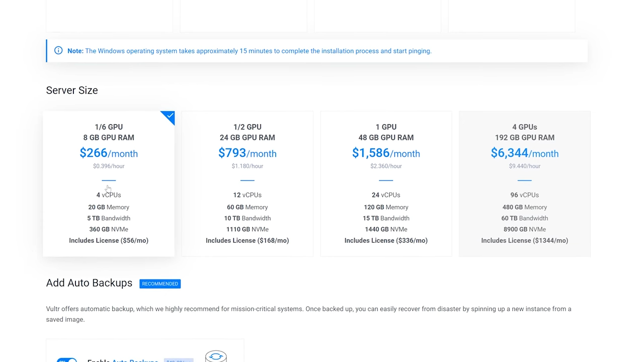
Task: Click the 120 GB Memory line
Action: (x=386, y=207)
